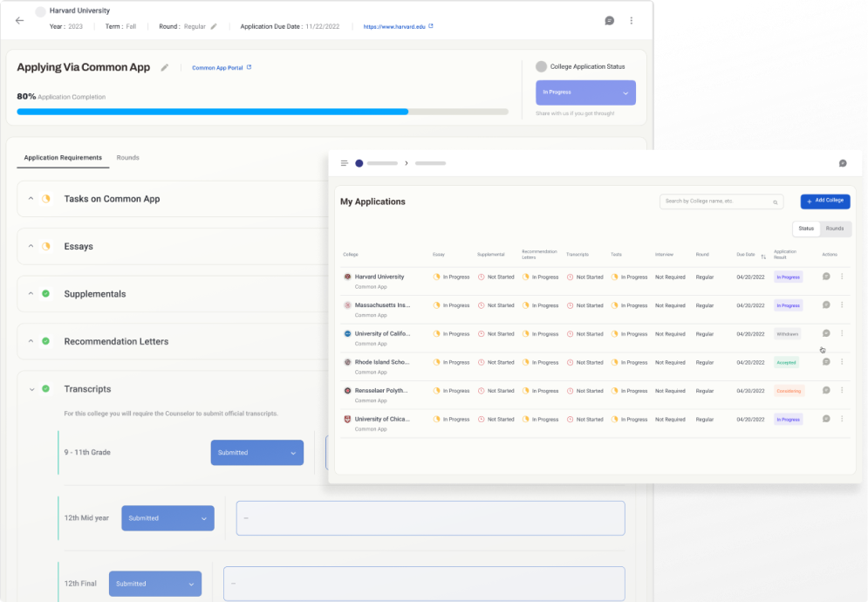Select the Application Requirements tab

pyautogui.click(x=63, y=158)
